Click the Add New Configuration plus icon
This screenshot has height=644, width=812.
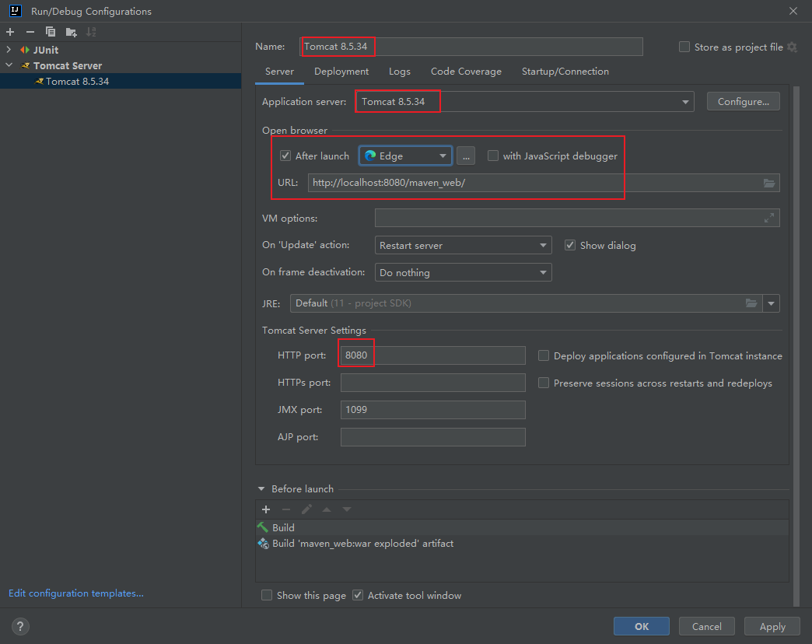[10, 32]
